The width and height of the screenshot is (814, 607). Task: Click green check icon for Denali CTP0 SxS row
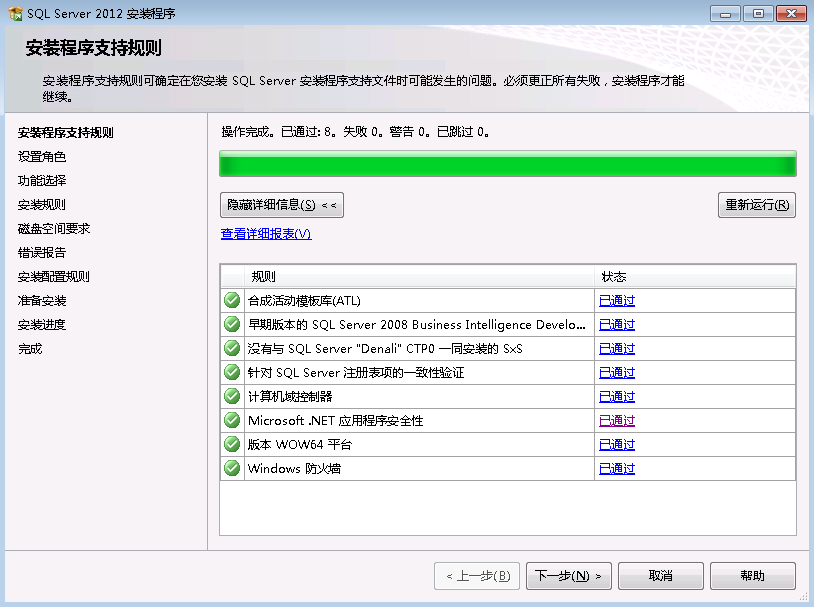point(232,348)
